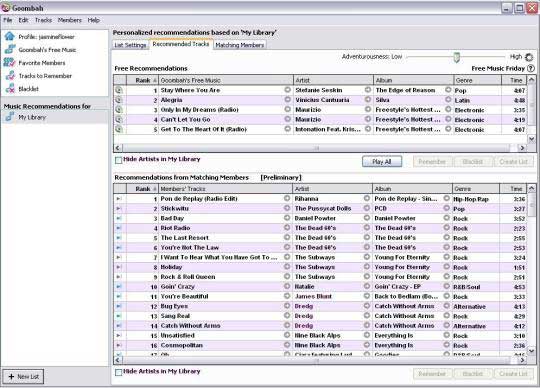Sort free recommendations by Artist column

pos(333,80)
